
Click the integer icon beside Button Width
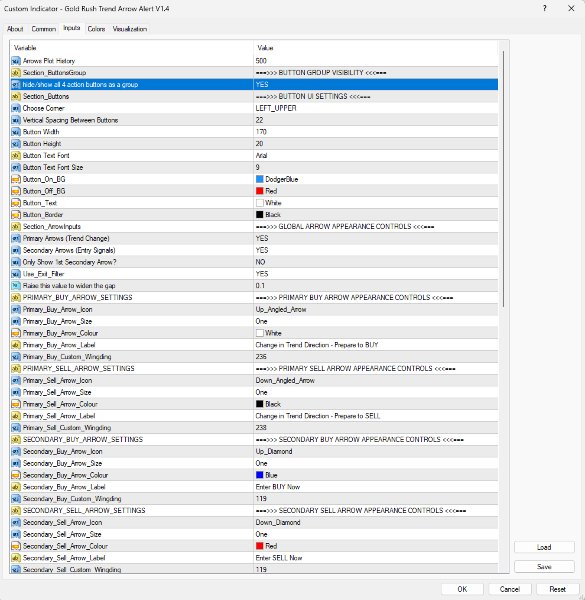pyautogui.click(x=16, y=132)
